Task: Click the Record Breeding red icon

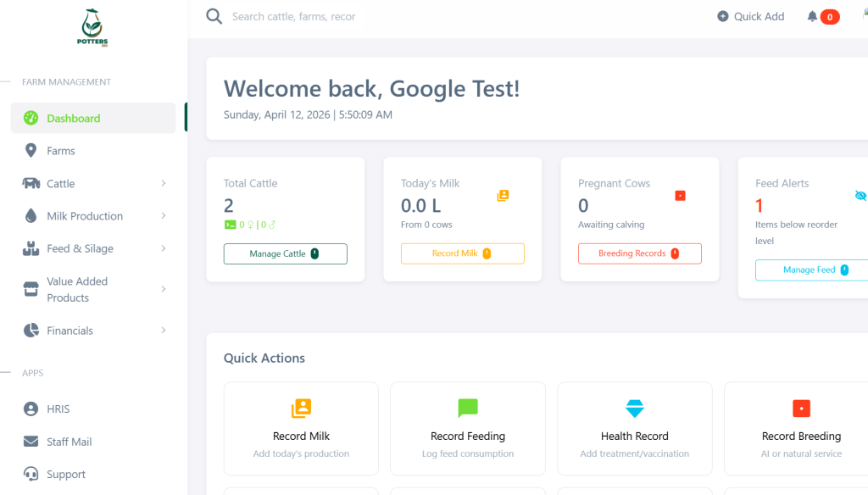Action: pos(801,409)
